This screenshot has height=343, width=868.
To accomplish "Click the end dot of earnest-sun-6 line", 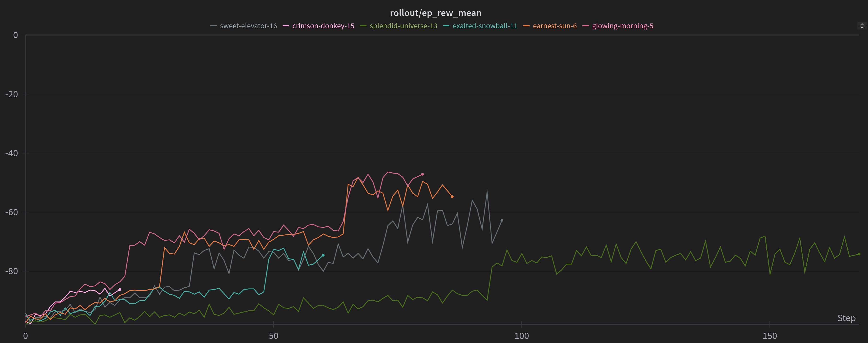I will 452,197.
